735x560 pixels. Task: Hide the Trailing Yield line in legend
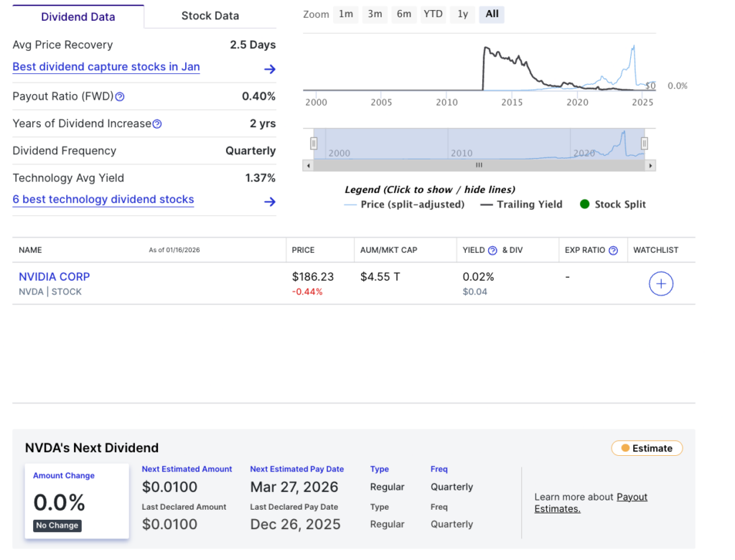pos(521,205)
